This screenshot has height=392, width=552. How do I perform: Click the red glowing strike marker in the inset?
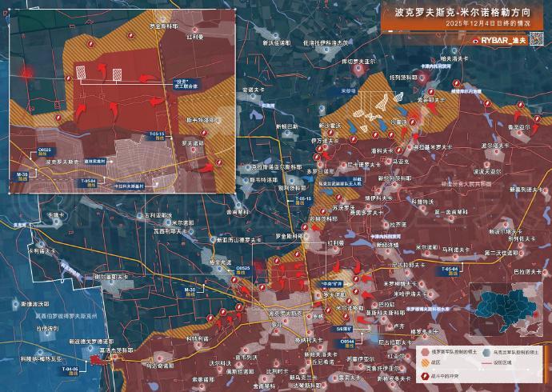click(26, 74)
